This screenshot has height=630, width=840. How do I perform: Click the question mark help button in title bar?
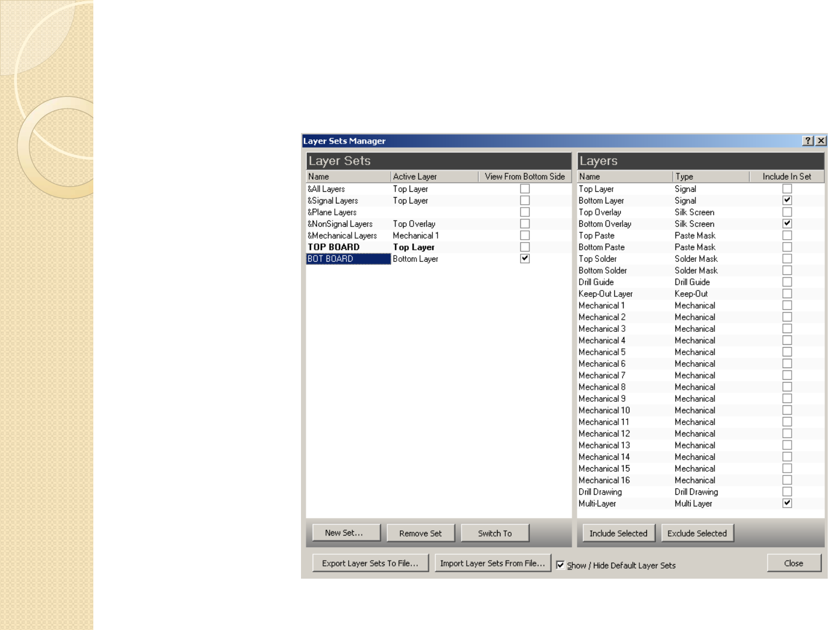[x=808, y=141]
